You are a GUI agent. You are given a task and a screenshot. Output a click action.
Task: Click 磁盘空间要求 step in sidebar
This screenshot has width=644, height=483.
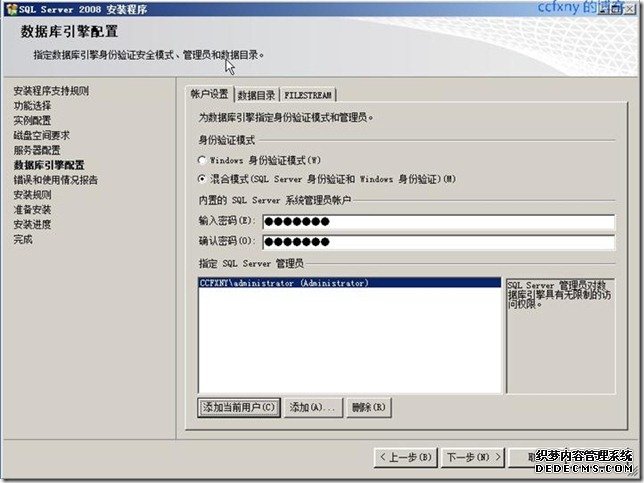[x=42, y=135]
